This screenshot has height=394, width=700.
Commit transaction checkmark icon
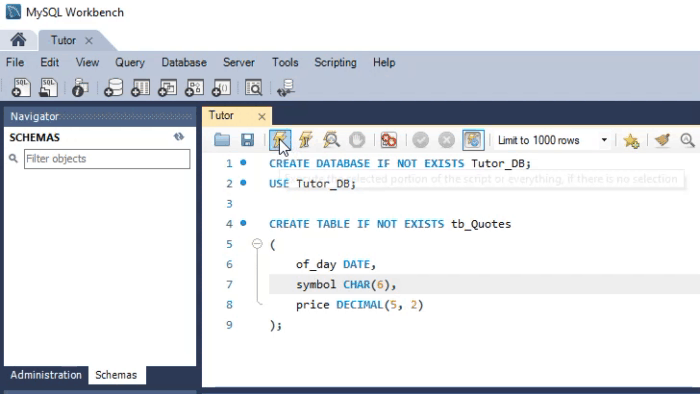click(x=420, y=140)
